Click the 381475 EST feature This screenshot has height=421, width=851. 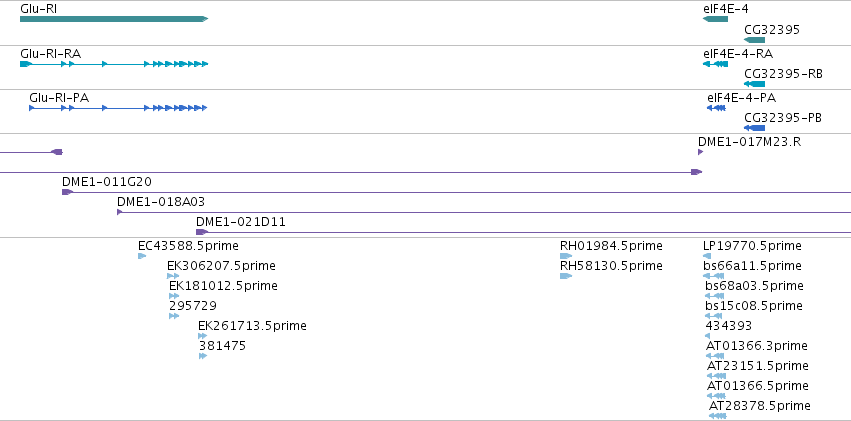[x=203, y=356]
